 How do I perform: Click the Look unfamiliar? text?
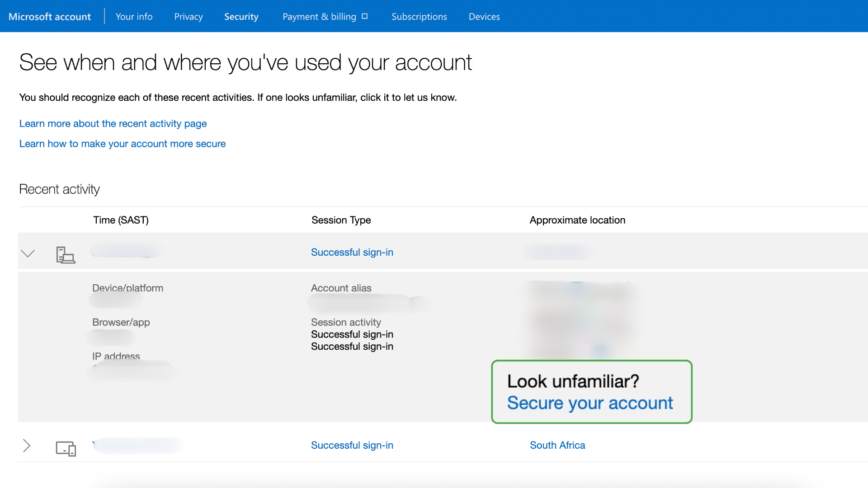[573, 381]
